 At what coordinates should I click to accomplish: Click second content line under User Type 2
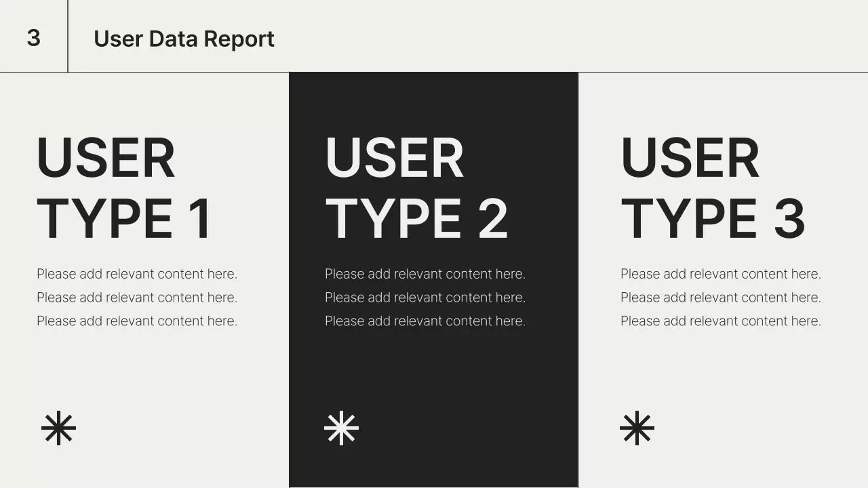[425, 298]
